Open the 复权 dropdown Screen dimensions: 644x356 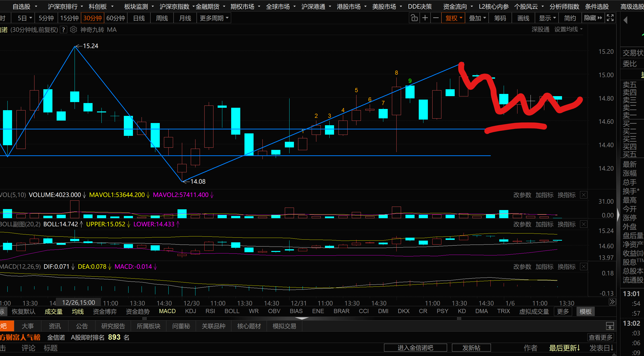coord(453,18)
